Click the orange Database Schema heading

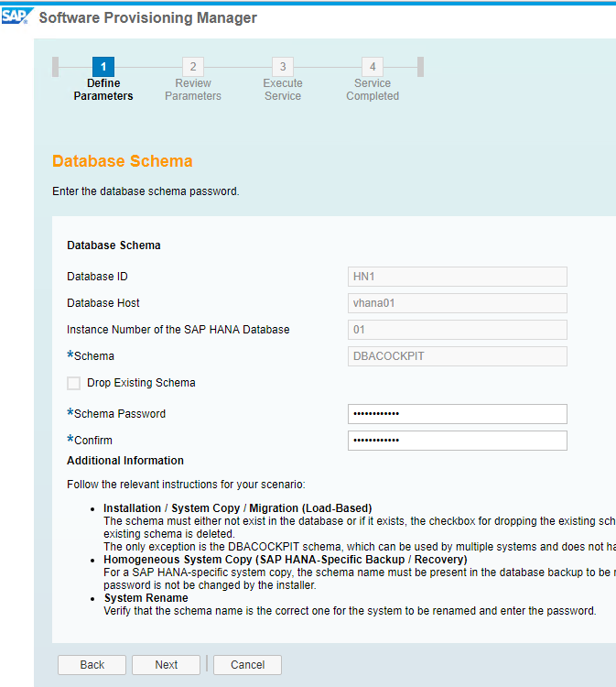[122, 161]
